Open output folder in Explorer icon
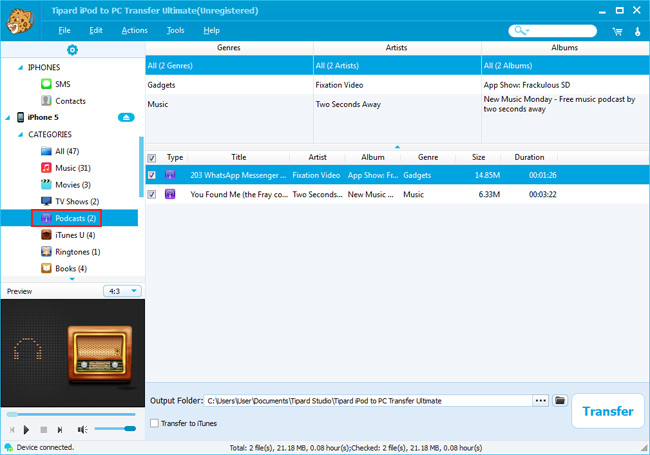Image resolution: width=650 pixels, height=455 pixels. (x=560, y=400)
